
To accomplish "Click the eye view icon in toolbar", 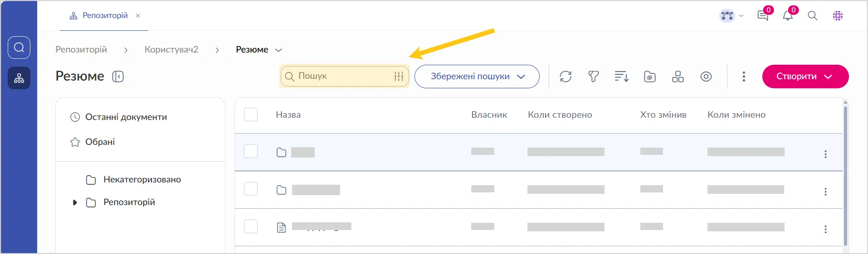I will pyautogui.click(x=706, y=77).
